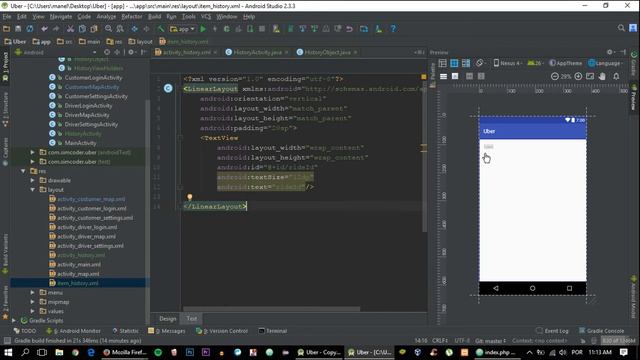Open the AppTheme selector
This screenshot has width=640, height=360.
point(565,63)
